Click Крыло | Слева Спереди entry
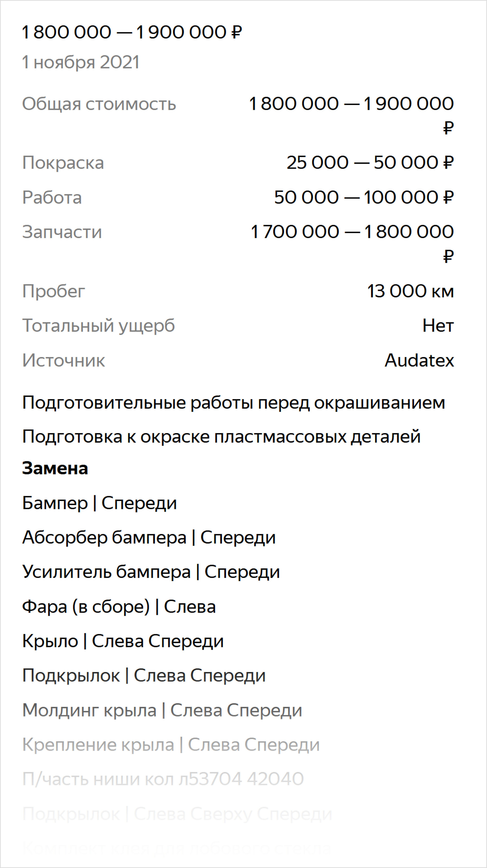This screenshot has width=487, height=868. tap(123, 641)
